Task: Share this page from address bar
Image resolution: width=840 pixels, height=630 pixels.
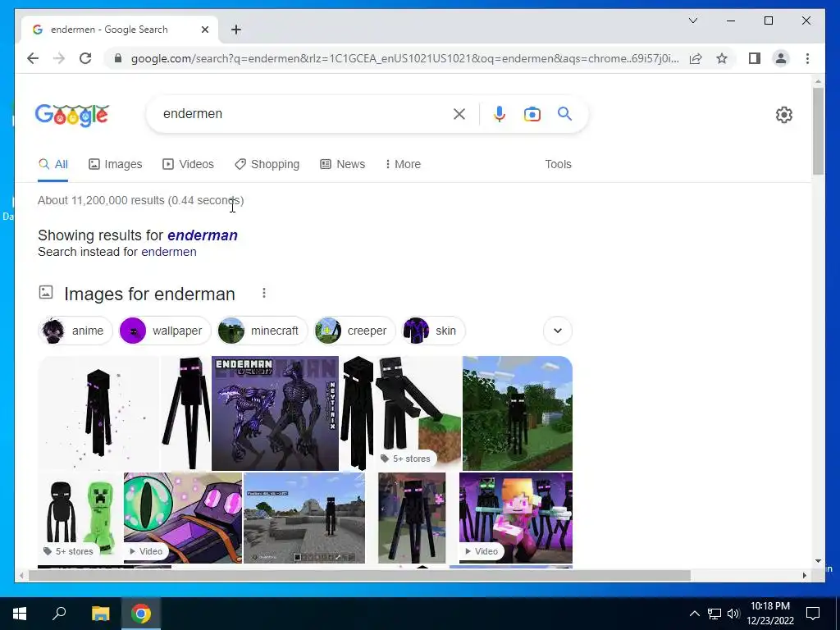Action: (x=696, y=58)
